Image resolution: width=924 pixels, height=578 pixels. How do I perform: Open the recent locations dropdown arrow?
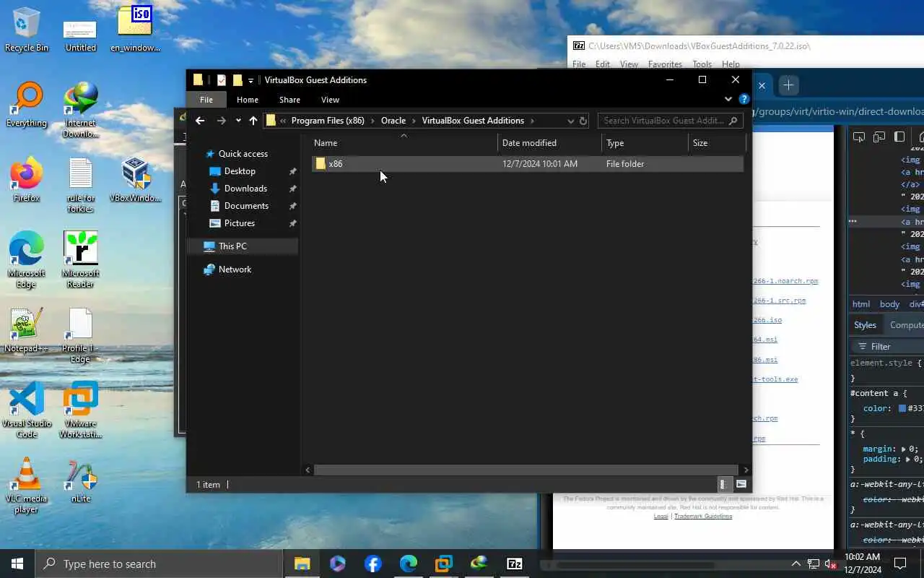[x=238, y=121]
